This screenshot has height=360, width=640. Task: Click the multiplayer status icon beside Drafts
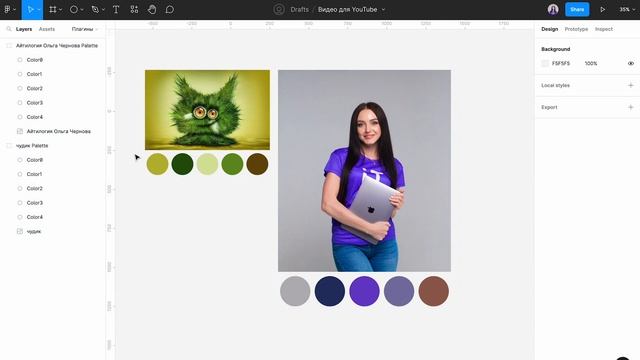click(279, 9)
